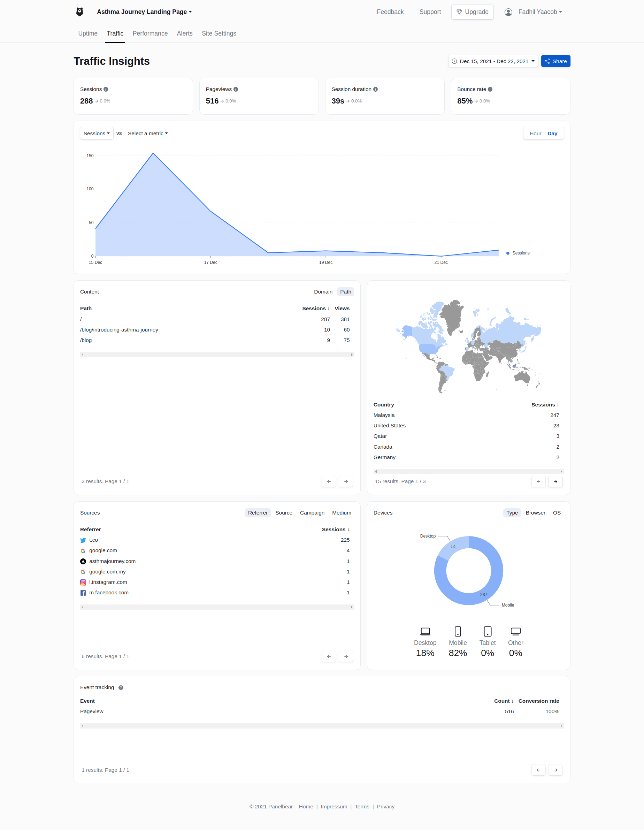
Task: Show Sources by Campaign
Action: pos(312,513)
